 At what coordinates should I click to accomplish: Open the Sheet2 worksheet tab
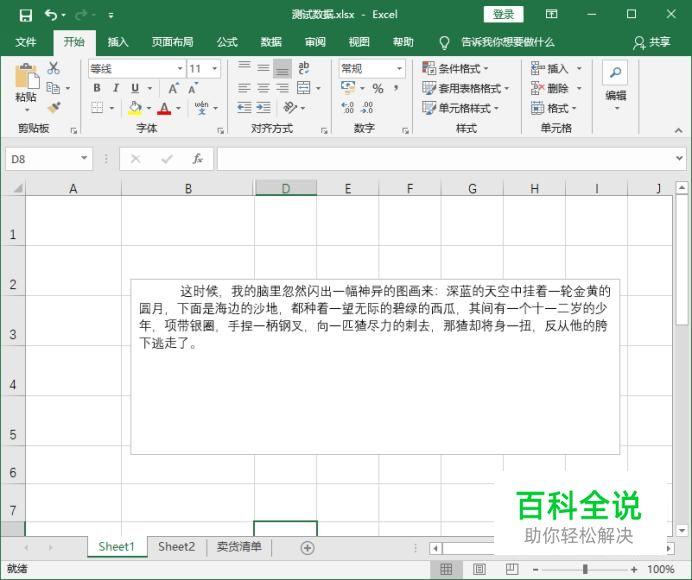tap(177, 546)
